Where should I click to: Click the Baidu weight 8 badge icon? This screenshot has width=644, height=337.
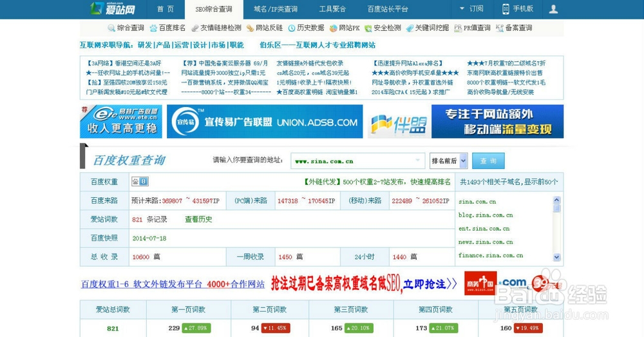140,181
